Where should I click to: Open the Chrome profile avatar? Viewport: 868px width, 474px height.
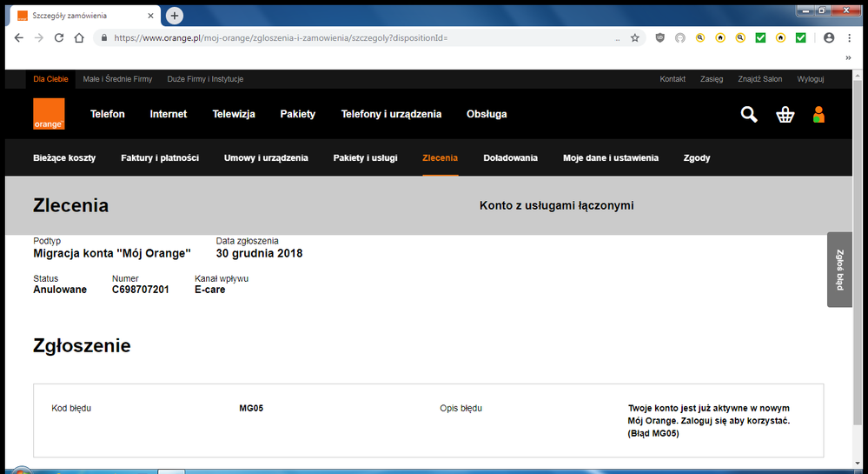click(x=829, y=37)
